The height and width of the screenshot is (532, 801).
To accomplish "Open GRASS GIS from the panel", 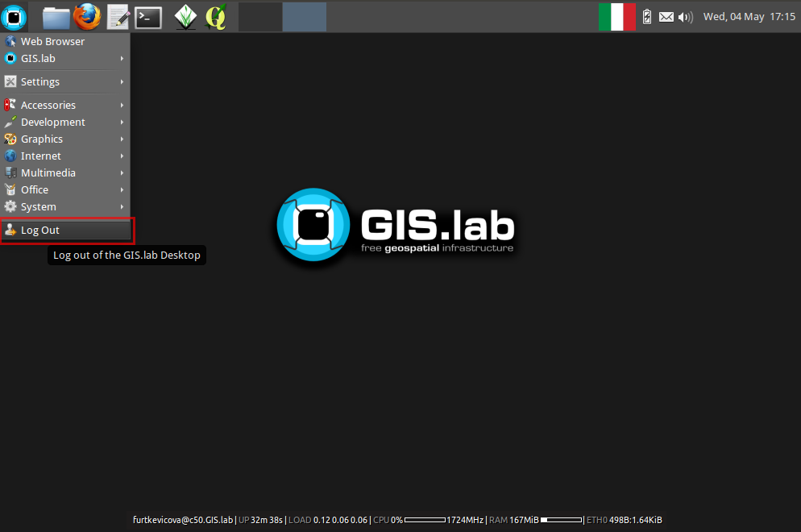I will coord(185,17).
